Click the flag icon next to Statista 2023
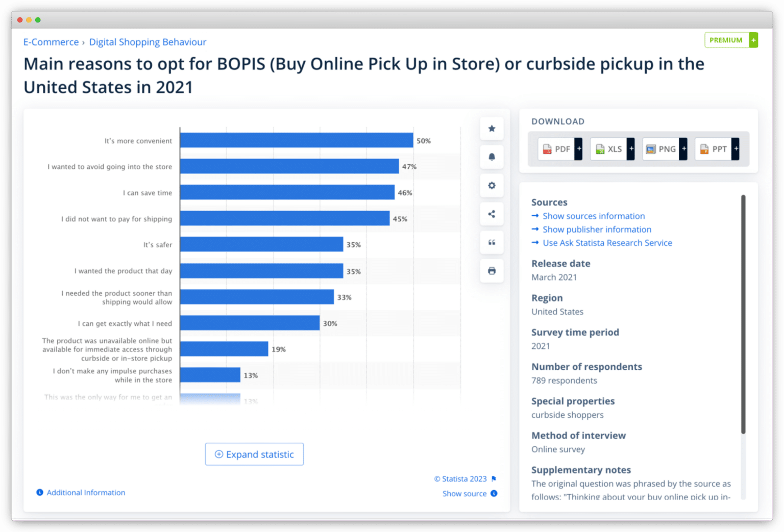 click(494, 478)
